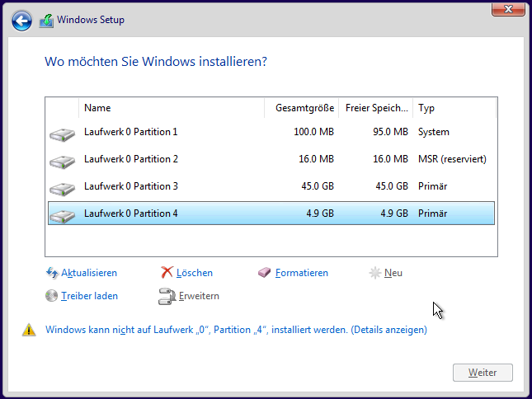This screenshot has height=399, width=532.
Task: Format the partition via Formatieren link
Action: (x=302, y=273)
